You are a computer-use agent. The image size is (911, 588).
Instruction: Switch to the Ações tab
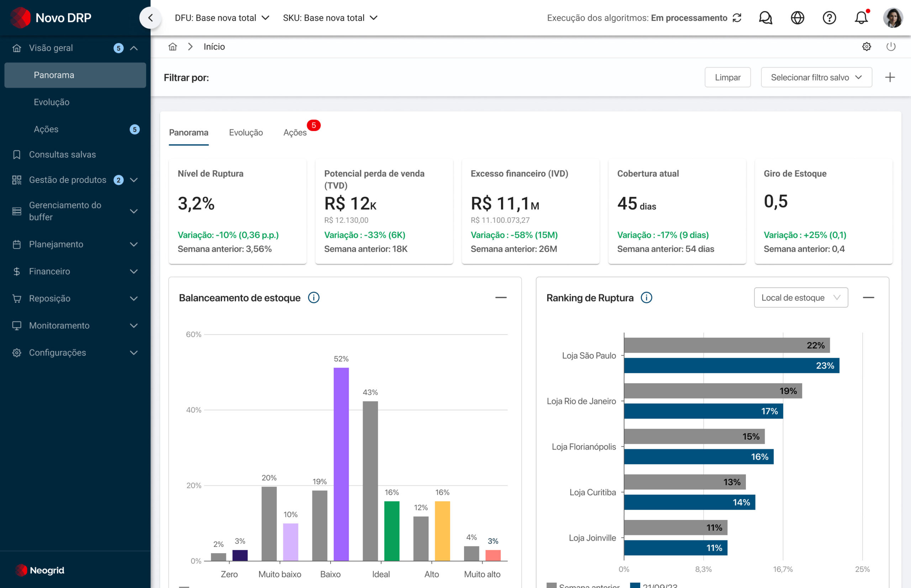(295, 132)
